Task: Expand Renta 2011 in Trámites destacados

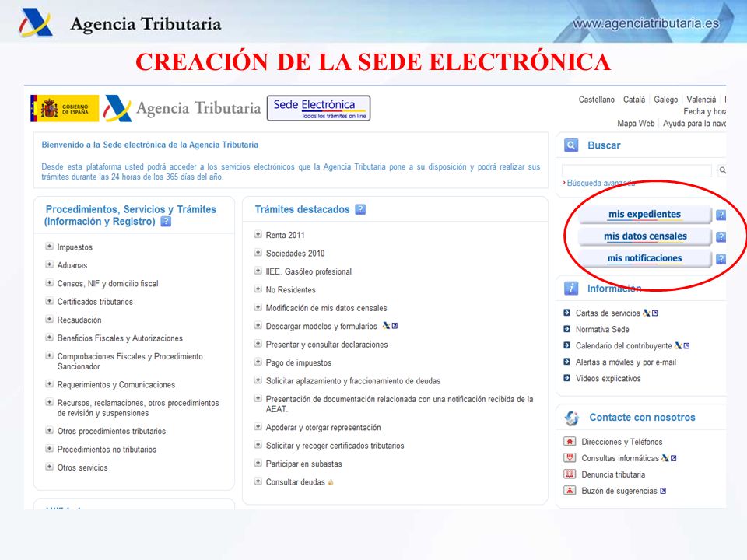Action: coord(258,234)
